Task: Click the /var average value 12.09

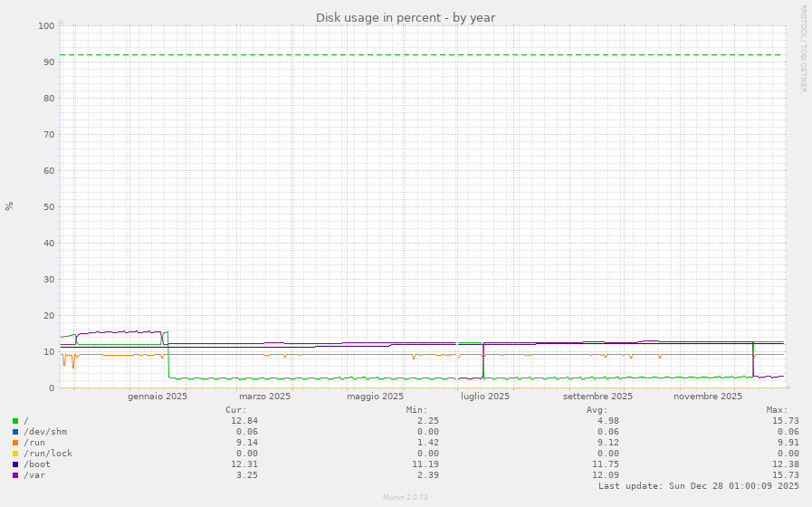Action: (x=606, y=475)
